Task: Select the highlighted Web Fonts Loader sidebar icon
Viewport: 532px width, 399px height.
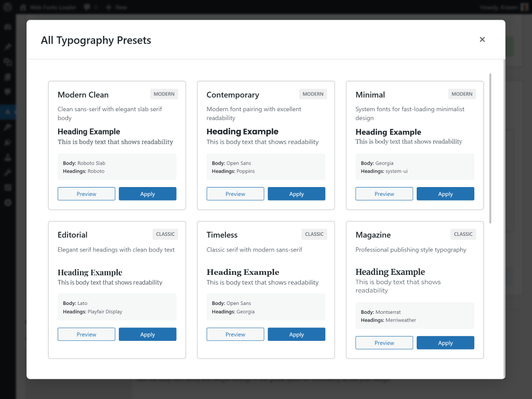Action: (x=7, y=112)
